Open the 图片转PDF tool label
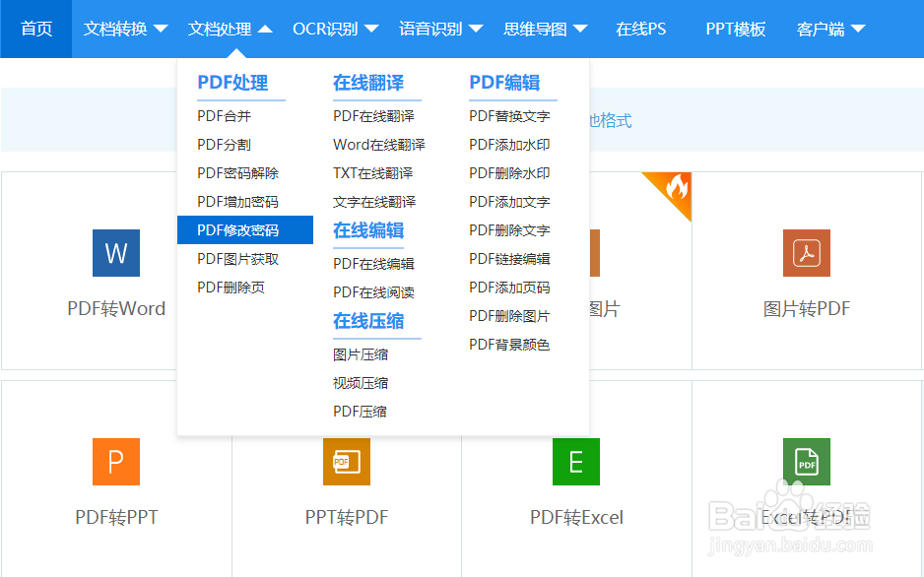 806,308
